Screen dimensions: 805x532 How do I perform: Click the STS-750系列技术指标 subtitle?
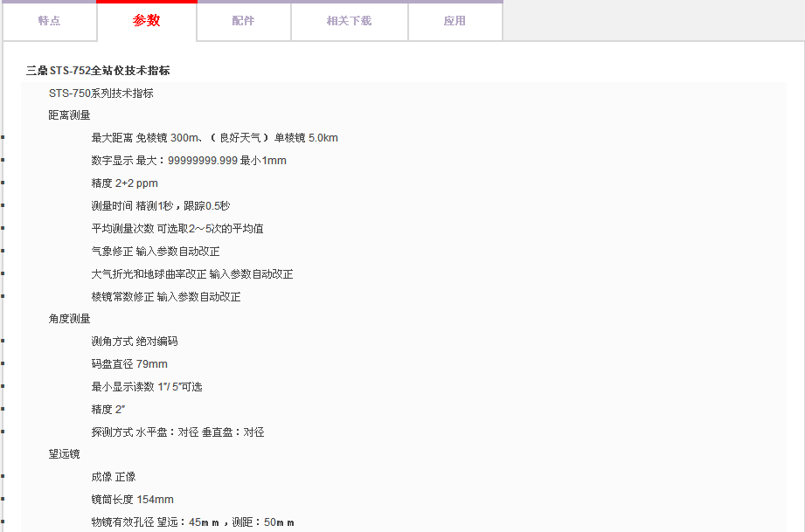click(101, 93)
